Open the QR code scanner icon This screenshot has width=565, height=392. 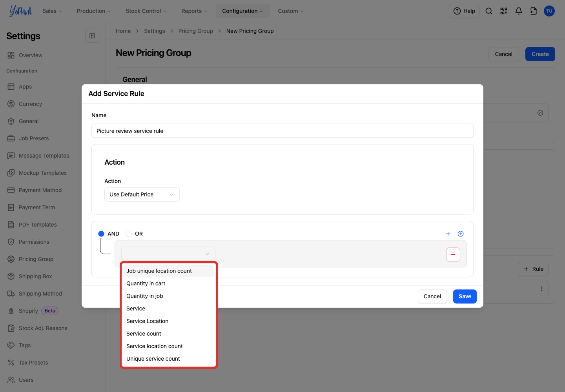pos(504,11)
